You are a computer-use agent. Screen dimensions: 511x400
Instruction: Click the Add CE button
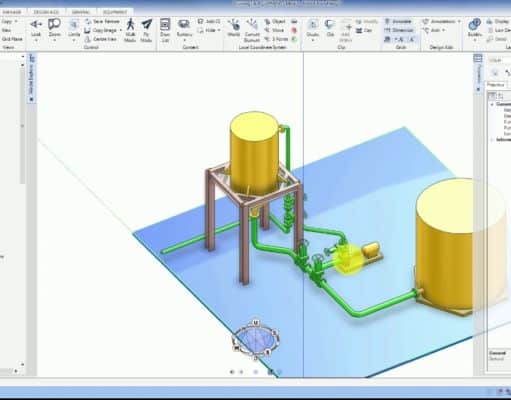coord(209,21)
